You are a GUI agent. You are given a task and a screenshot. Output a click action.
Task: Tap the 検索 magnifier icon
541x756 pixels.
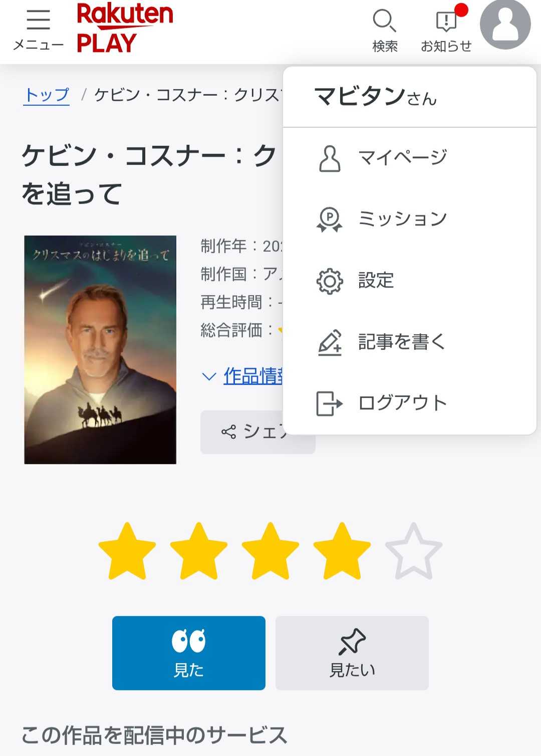point(384,22)
